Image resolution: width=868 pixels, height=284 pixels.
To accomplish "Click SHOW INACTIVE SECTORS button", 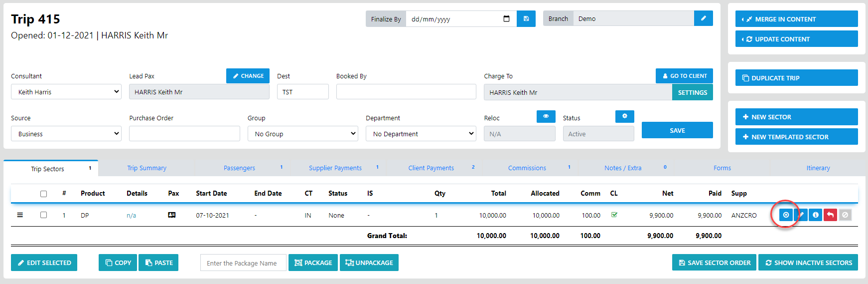I will [x=808, y=263].
